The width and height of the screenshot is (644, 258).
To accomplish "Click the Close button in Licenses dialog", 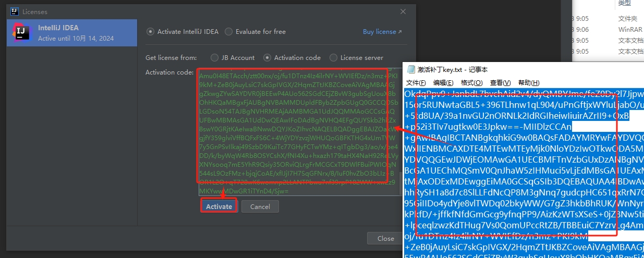I will pyautogui.click(x=386, y=238).
